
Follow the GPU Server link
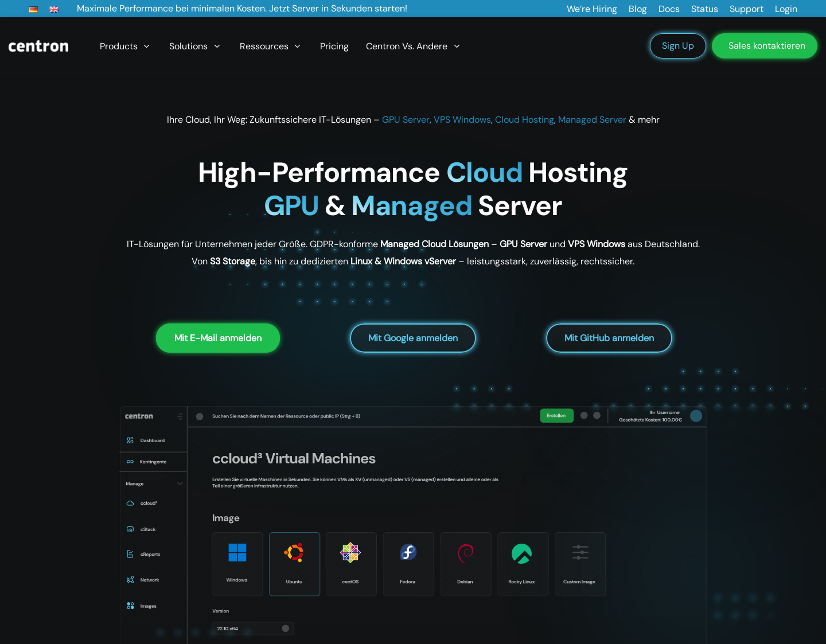click(x=407, y=120)
